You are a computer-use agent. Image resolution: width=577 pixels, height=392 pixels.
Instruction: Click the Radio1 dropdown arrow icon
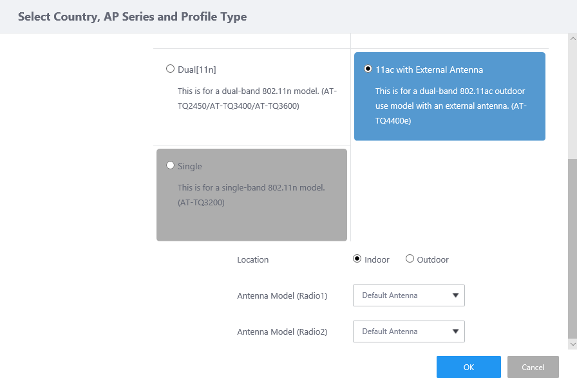pyautogui.click(x=455, y=295)
